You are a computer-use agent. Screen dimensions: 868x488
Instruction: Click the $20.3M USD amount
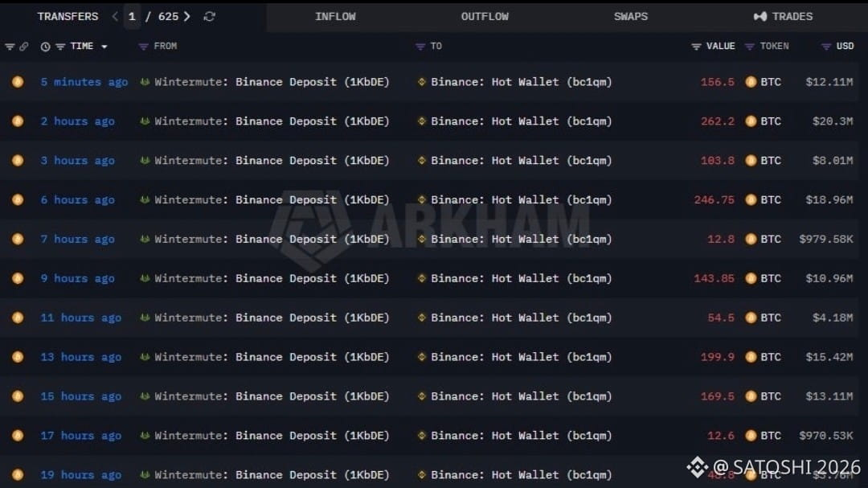pyautogui.click(x=833, y=121)
